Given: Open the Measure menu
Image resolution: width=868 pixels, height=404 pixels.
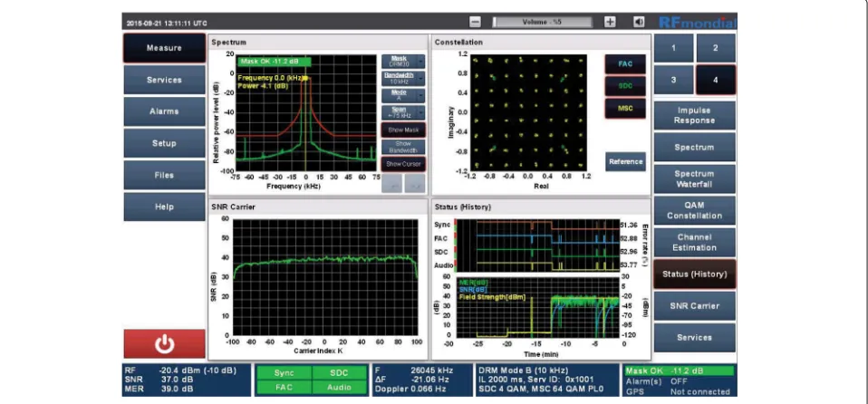Looking at the screenshot, I should (164, 48).
